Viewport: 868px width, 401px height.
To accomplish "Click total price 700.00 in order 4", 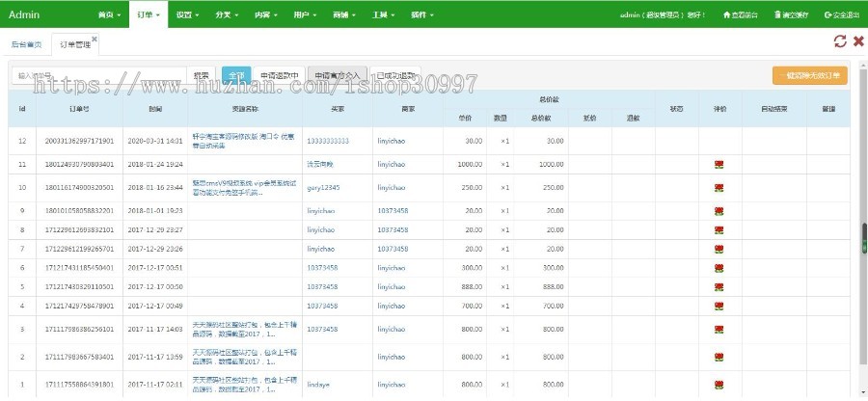I will coord(553,306).
